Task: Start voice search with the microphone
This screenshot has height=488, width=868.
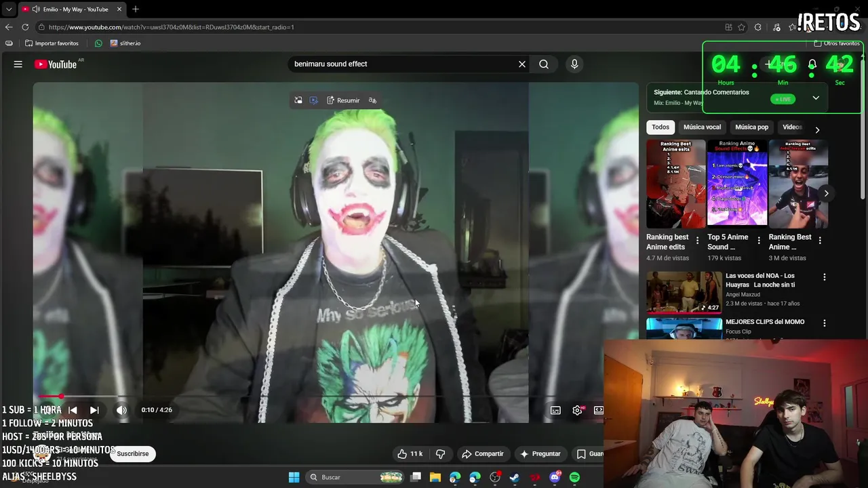Action: click(x=574, y=64)
